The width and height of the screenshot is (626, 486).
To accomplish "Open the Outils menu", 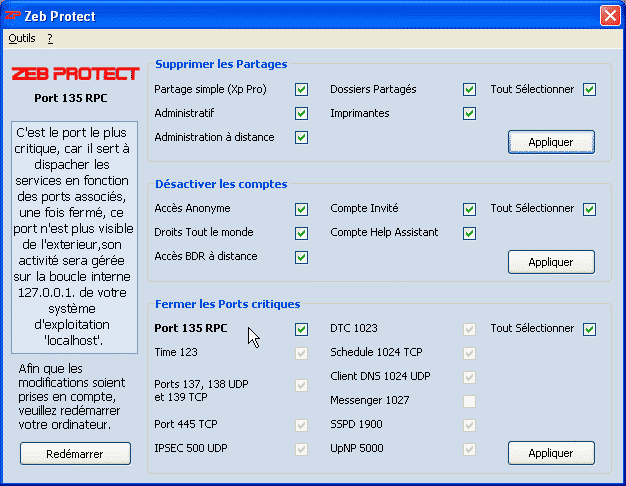I will click(x=22, y=38).
